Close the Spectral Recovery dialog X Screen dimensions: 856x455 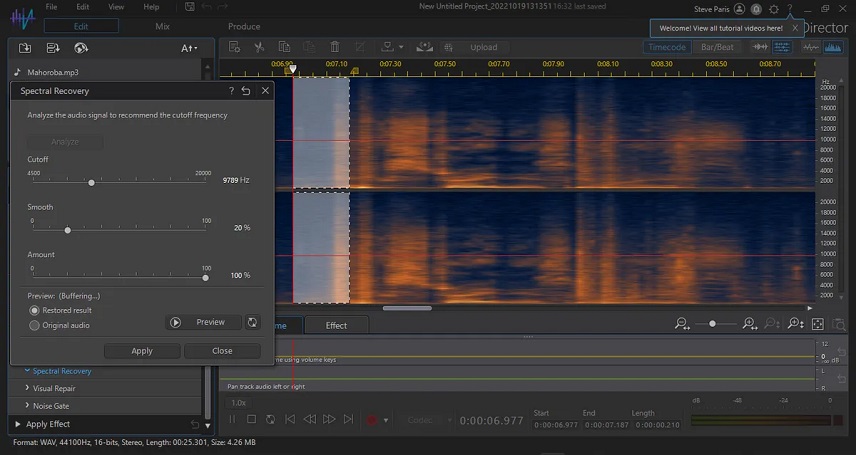[x=265, y=91]
